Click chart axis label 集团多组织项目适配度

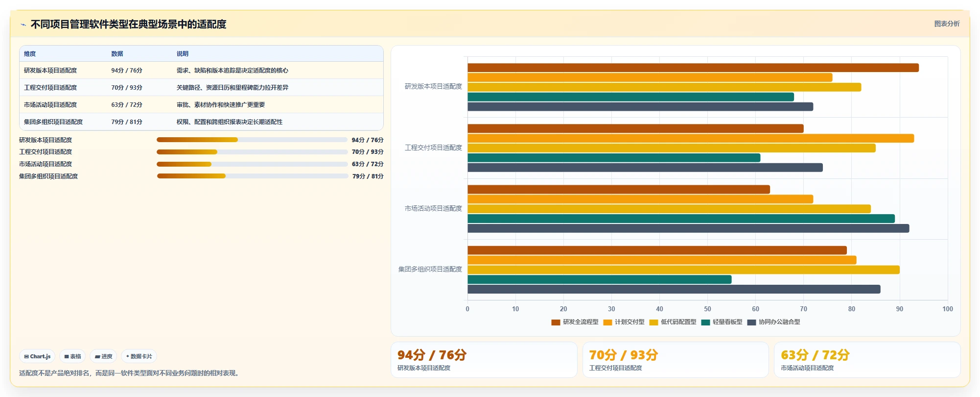430,269
